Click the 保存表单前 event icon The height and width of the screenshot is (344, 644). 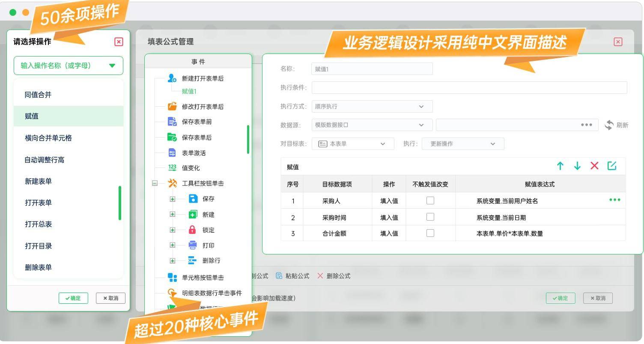point(172,122)
